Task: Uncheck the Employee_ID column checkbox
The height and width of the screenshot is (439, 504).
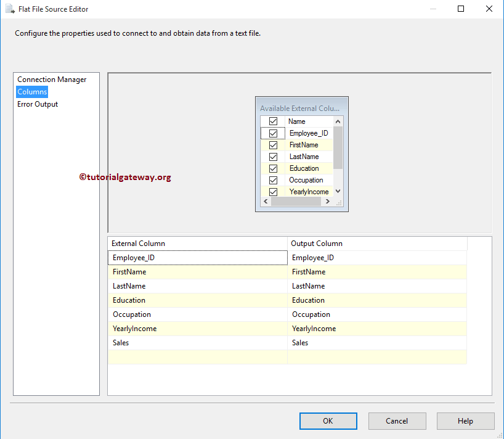Action: (x=273, y=133)
